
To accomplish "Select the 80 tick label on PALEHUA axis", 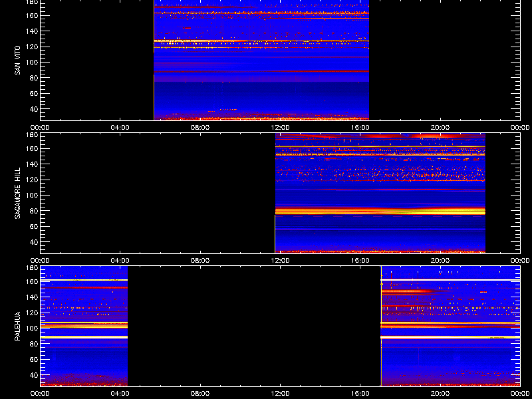I will [x=33, y=344].
